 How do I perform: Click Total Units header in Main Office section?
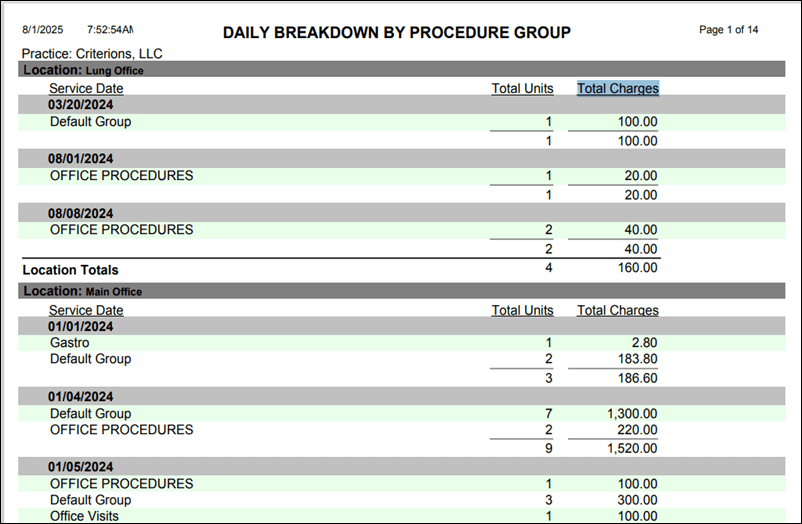(522, 310)
